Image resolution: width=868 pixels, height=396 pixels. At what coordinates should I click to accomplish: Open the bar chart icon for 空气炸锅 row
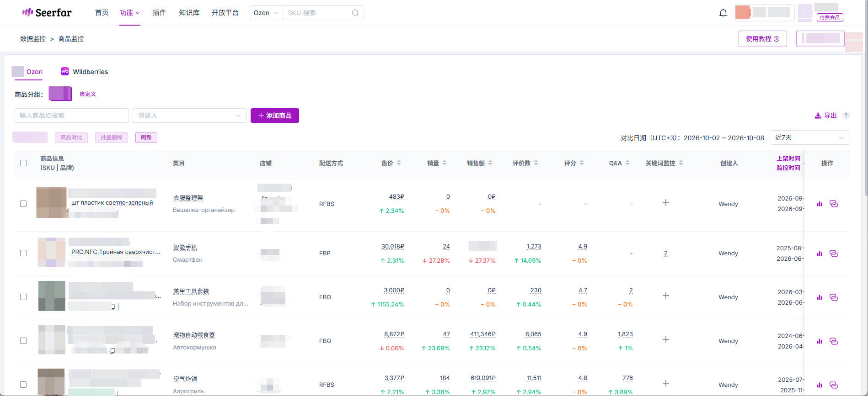point(820,385)
